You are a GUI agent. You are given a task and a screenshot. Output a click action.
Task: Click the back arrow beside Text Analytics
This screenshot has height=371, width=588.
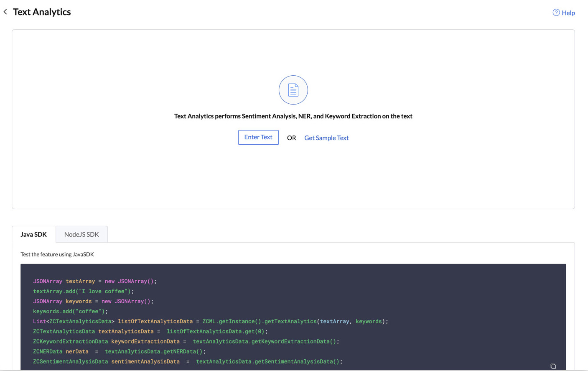(5, 12)
